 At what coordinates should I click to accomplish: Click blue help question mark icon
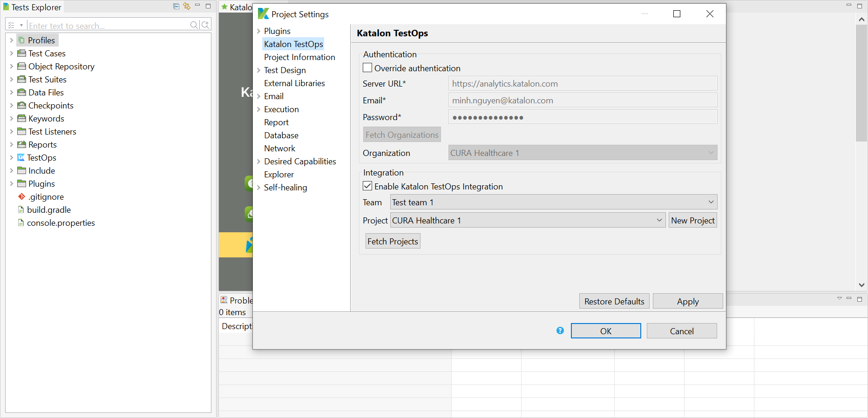pyautogui.click(x=560, y=330)
